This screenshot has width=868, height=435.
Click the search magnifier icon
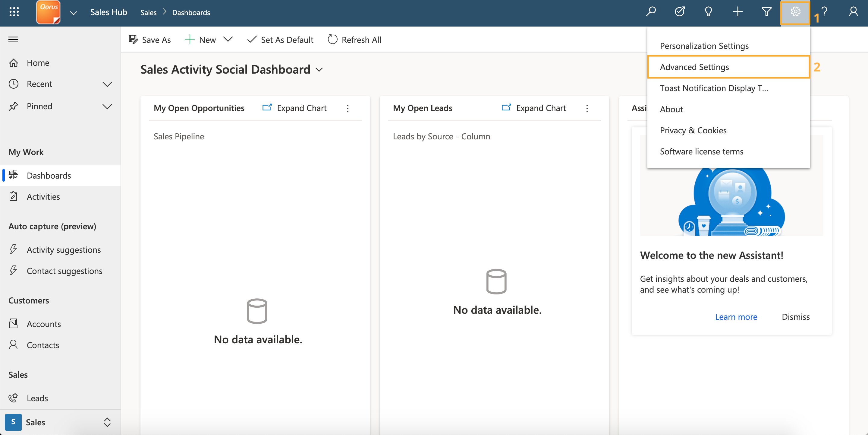coord(651,12)
